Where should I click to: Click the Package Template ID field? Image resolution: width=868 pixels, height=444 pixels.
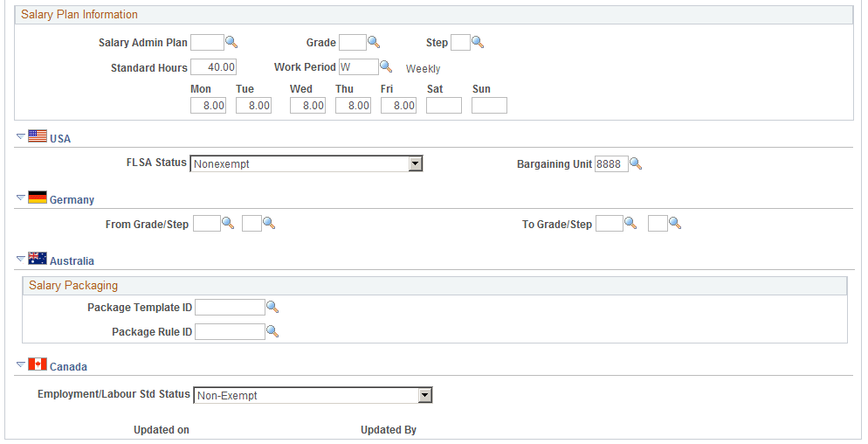[231, 307]
